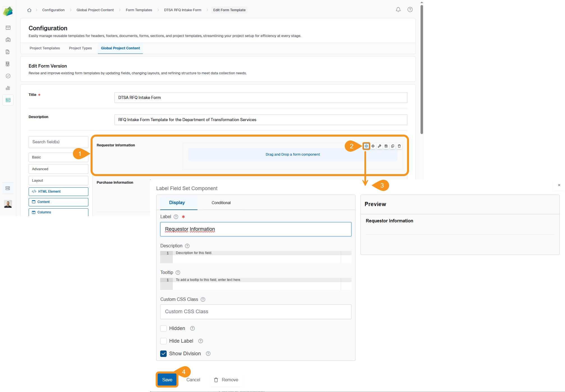Click the home breadcrumb icon

[29, 10]
